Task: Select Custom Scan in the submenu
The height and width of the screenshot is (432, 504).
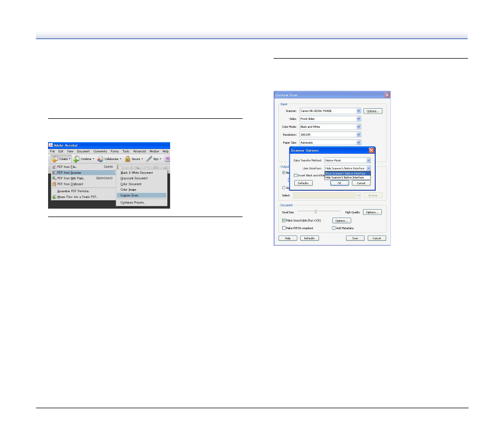Action: (142, 195)
